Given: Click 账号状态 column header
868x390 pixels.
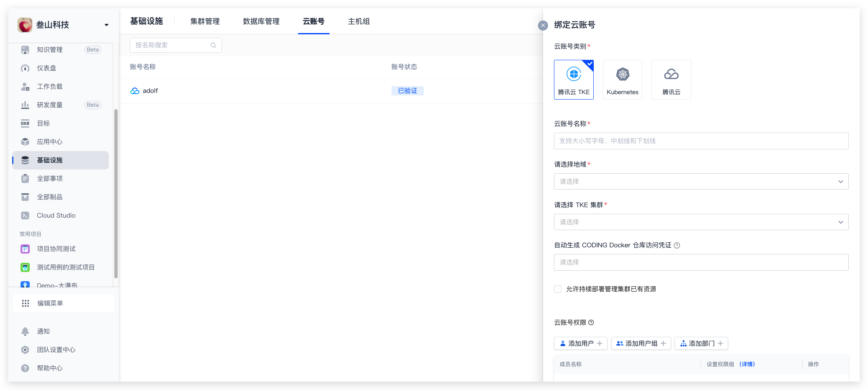Looking at the screenshot, I should 404,67.
